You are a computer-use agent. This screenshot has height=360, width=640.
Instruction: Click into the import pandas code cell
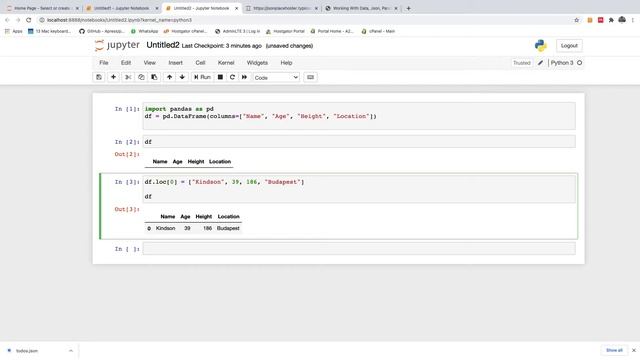click(x=359, y=116)
